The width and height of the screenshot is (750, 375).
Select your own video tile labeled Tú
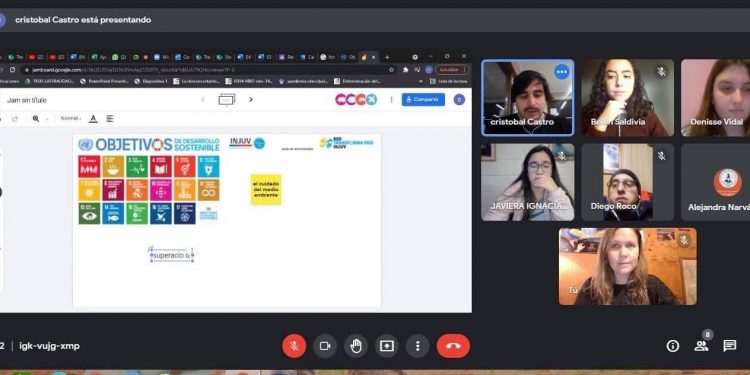[628, 266]
